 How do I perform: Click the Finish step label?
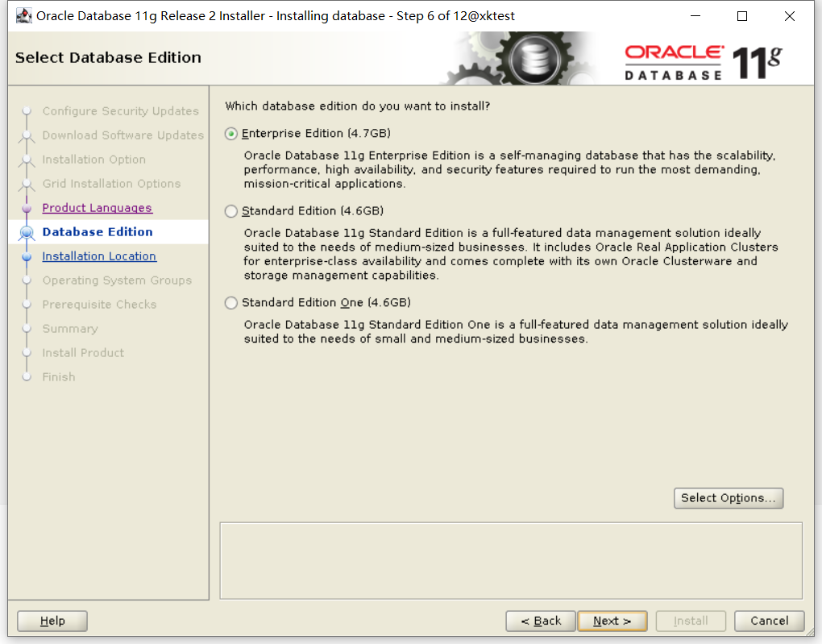coord(58,377)
